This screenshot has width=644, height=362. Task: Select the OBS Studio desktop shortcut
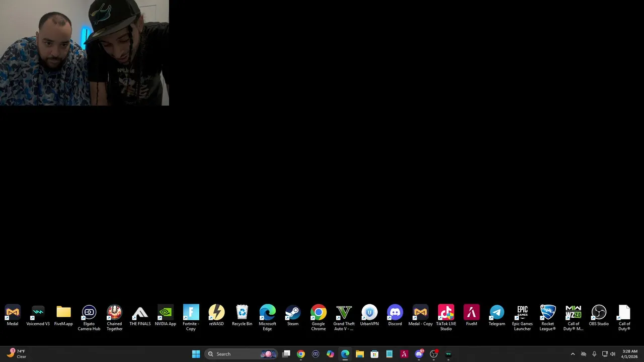(x=599, y=316)
